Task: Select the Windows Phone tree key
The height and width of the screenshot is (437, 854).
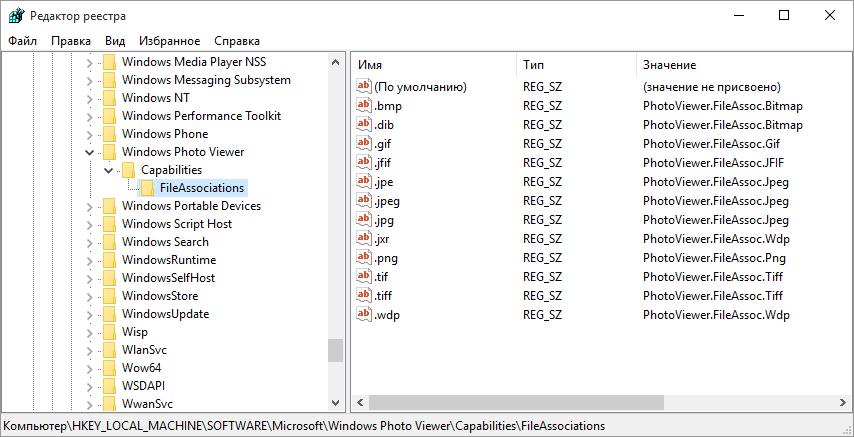Action: click(165, 134)
